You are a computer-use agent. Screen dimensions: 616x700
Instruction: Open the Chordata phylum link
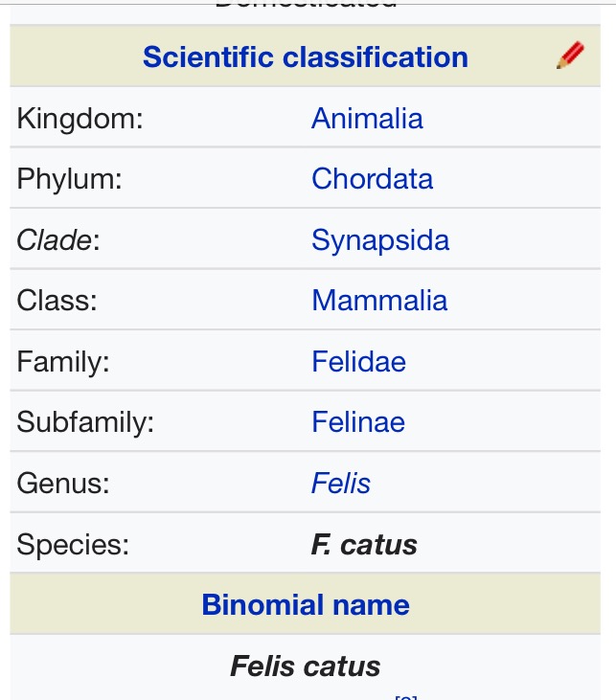[372, 179]
